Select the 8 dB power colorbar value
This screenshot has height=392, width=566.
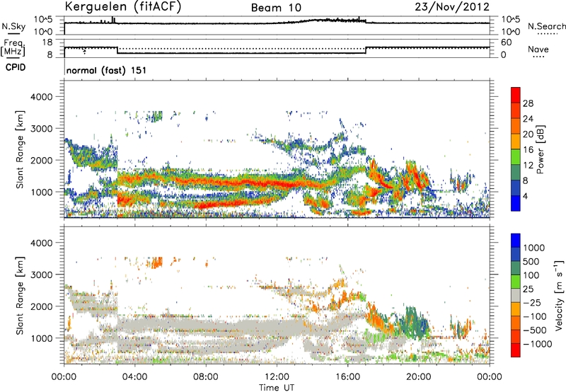526,181
